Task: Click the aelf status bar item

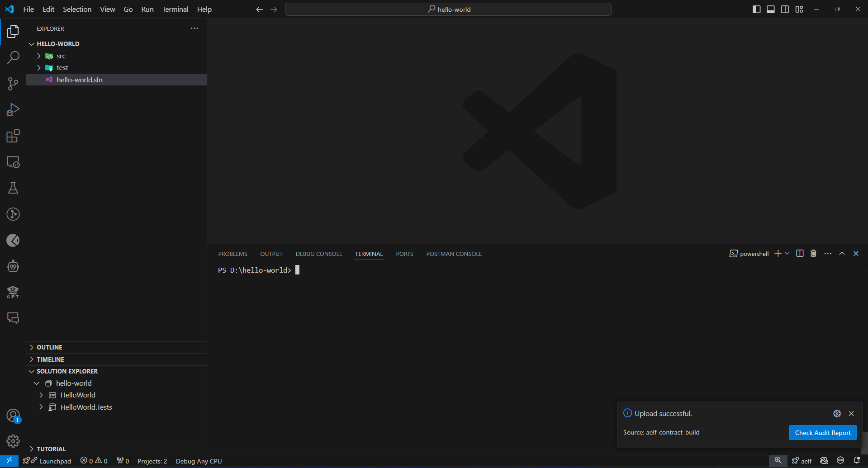Action: 802,461
